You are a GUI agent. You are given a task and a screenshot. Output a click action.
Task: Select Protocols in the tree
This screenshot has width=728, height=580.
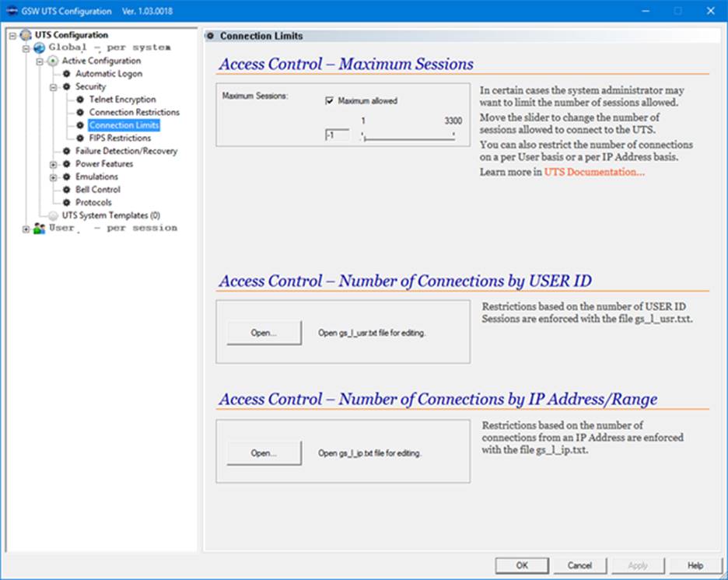(x=93, y=202)
